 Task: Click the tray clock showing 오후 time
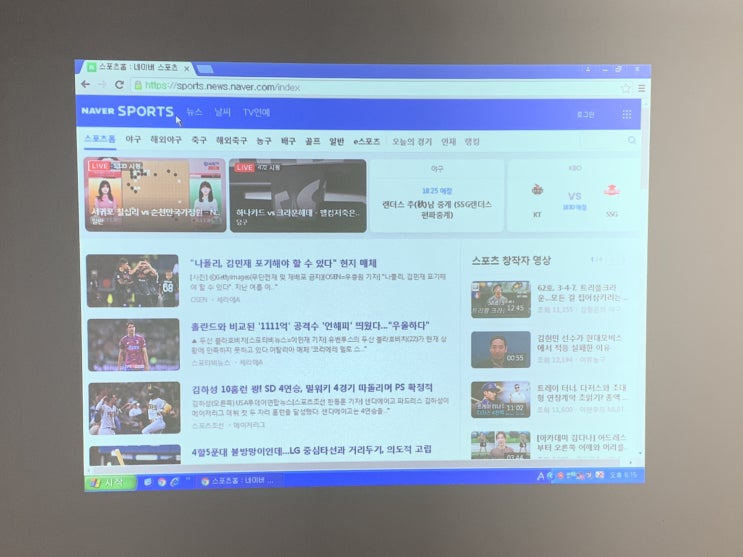[624, 475]
